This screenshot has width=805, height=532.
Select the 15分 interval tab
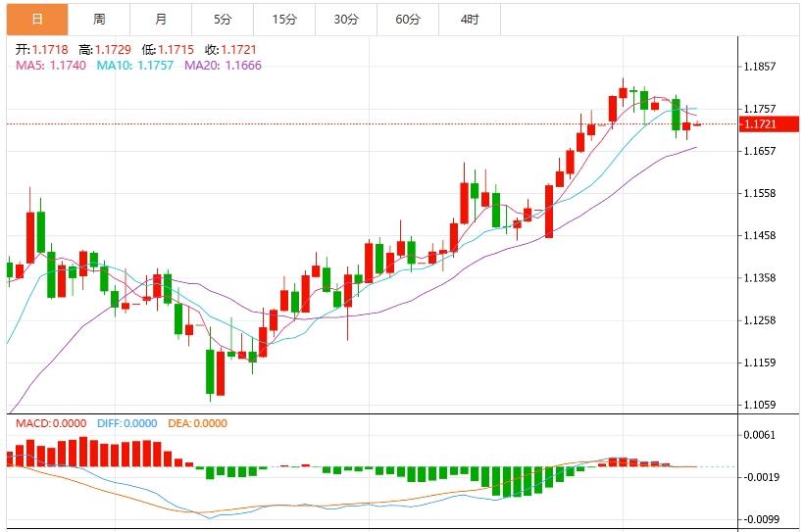pyautogui.click(x=283, y=19)
